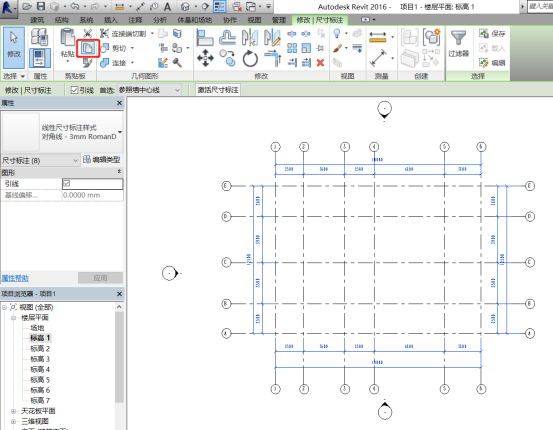
Task: Open the 连接端切割 dropdown arrow
Action: pos(152,34)
